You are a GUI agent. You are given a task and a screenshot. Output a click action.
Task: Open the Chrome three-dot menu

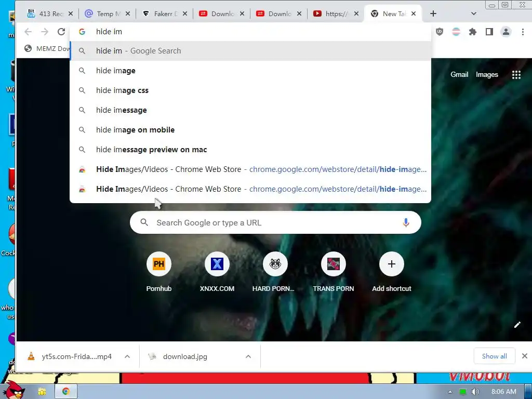pyautogui.click(x=523, y=32)
